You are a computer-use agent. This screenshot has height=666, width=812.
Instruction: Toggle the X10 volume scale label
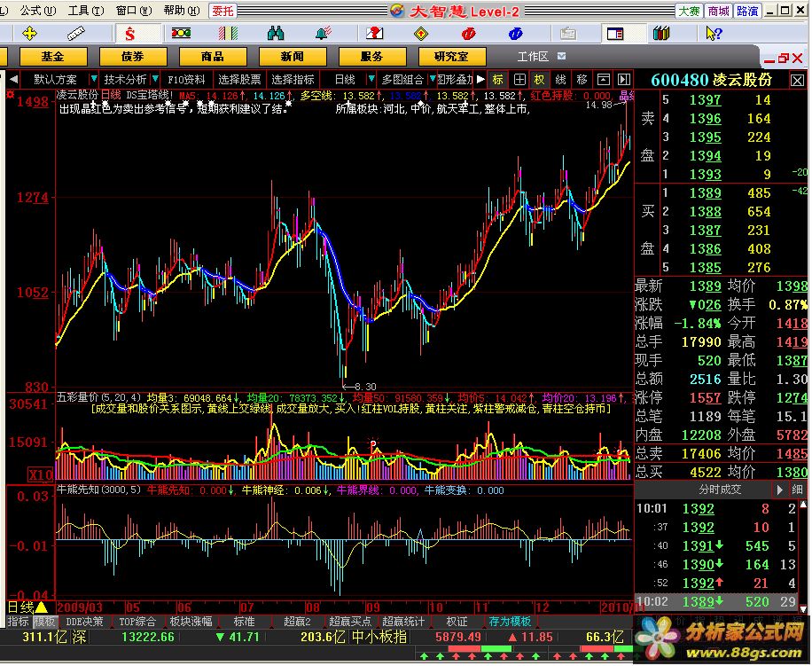(x=41, y=474)
